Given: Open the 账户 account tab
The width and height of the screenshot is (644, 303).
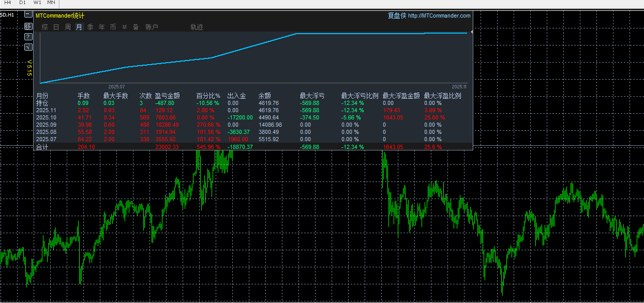Looking at the screenshot, I should pos(152,27).
